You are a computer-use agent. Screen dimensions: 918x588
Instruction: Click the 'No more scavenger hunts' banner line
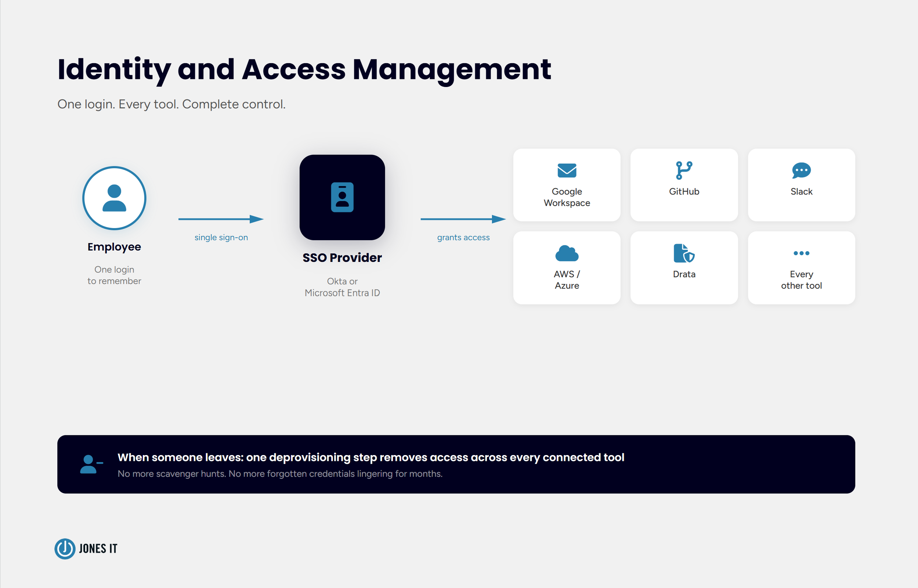click(280, 473)
